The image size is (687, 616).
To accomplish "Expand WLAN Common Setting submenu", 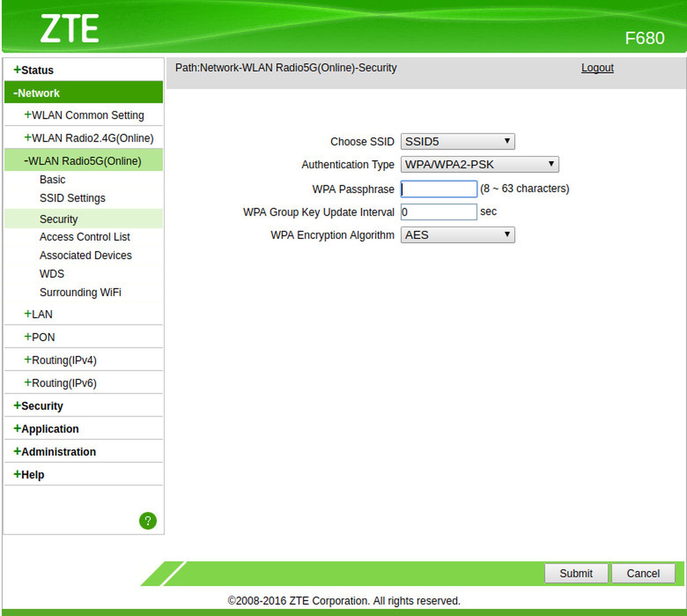I will (84, 115).
